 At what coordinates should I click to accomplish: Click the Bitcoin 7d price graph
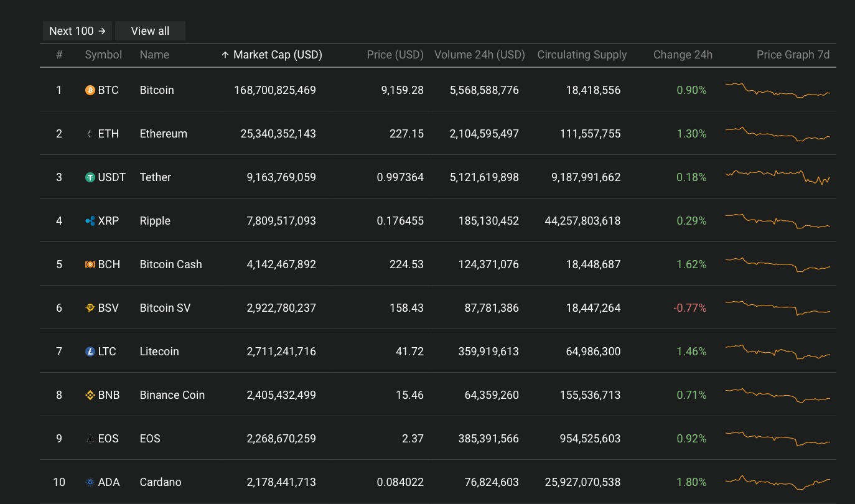778,90
